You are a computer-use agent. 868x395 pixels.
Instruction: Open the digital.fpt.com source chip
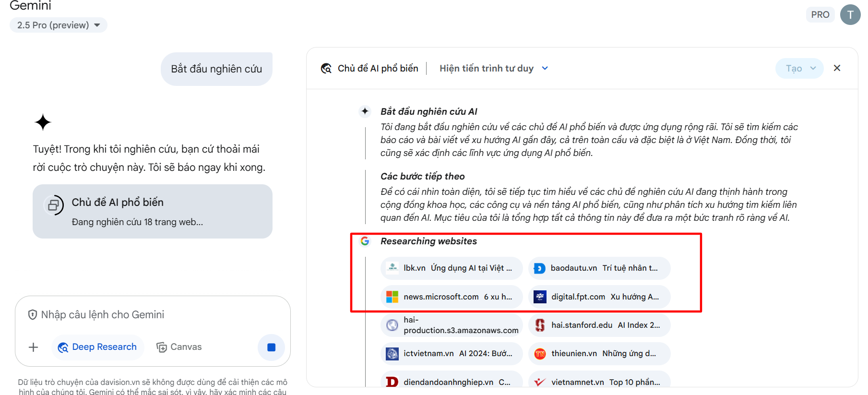pos(599,297)
